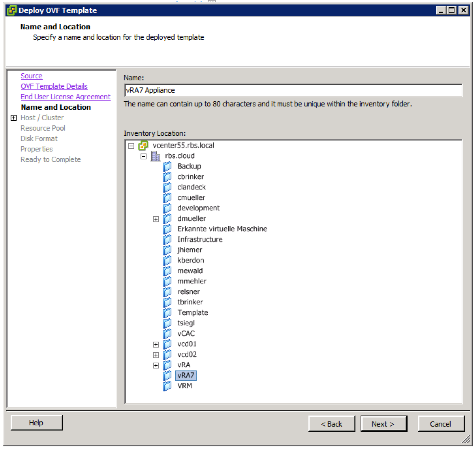Select the Infrastructure folder label
Viewport: 476px width, 450px height.
point(200,240)
